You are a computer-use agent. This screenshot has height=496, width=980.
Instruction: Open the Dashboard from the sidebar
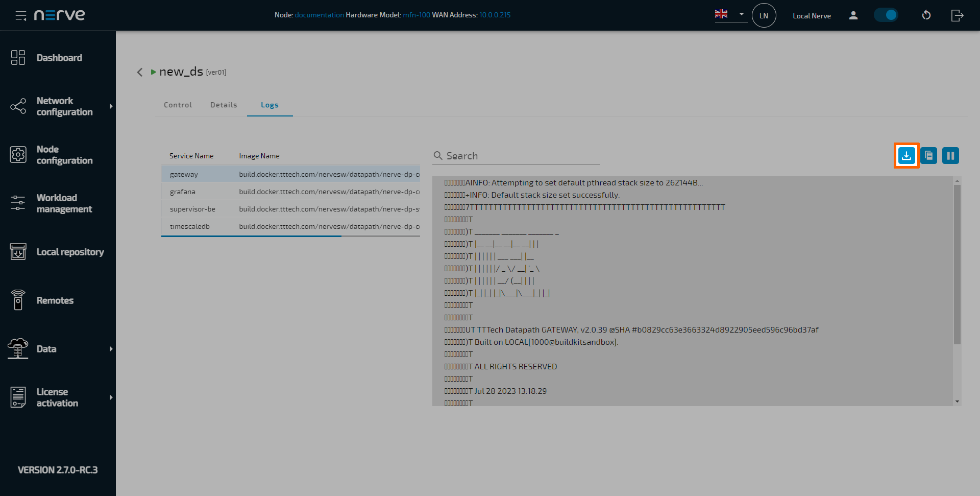click(x=59, y=58)
